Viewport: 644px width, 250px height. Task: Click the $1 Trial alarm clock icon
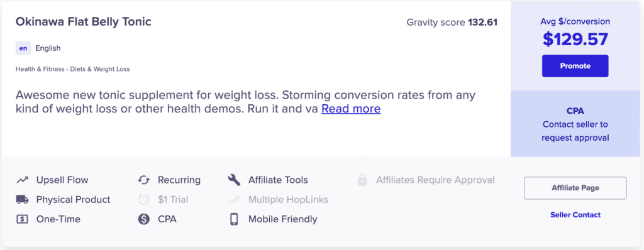pyautogui.click(x=144, y=200)
